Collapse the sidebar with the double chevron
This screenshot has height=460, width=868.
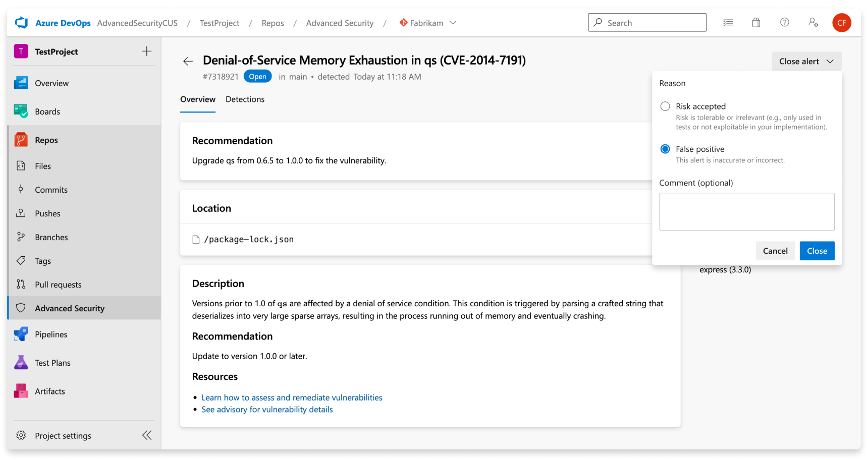(147, 435)
